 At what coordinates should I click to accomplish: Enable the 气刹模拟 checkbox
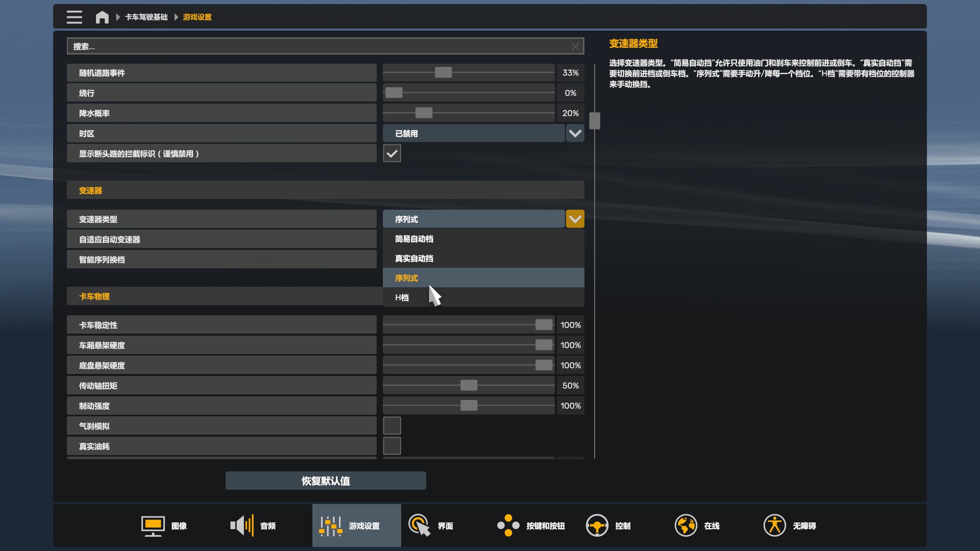click(x=392, y=426)
